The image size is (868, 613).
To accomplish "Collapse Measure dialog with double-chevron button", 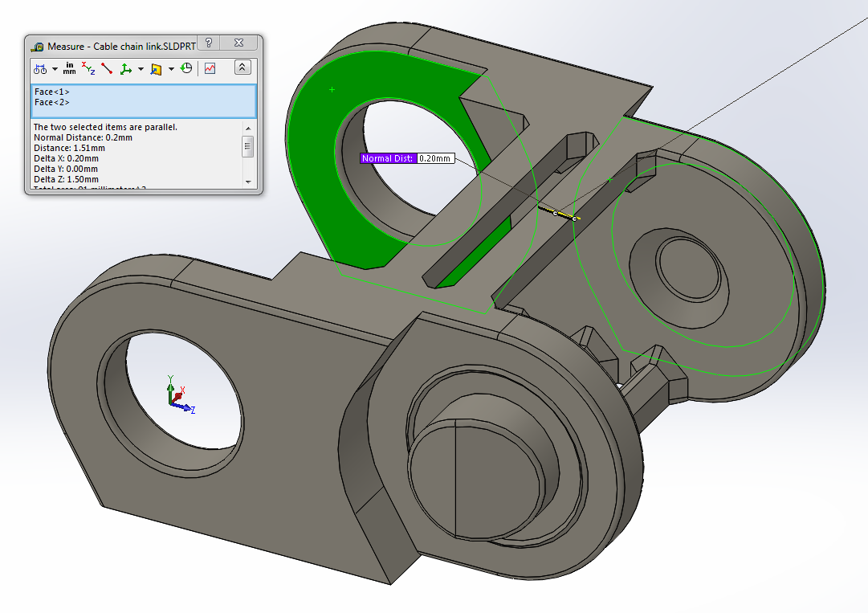I will pyautogui.click(x=242, y=67).
